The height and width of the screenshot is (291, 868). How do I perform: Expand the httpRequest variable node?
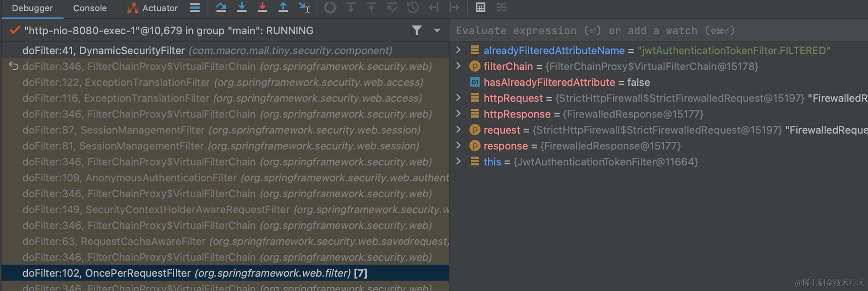click(458, 98)
